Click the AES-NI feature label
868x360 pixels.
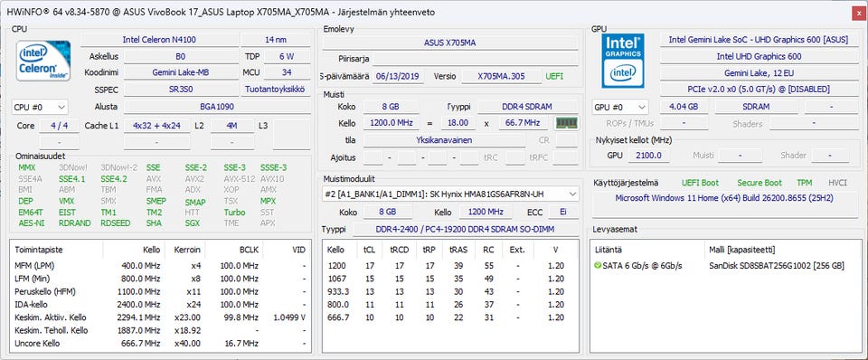[x=32, y=223]
